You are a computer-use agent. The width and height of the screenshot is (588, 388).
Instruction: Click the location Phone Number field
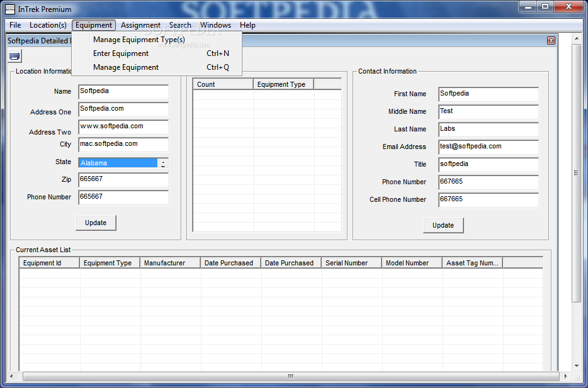(x=123, y=197)
